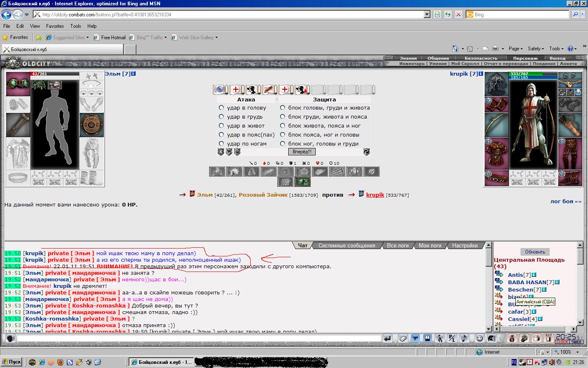Viewport: 588px width, 368px height.
Task: Click the Вперёд!!! button
Action: pyautogui.click(x=302, y=152)
